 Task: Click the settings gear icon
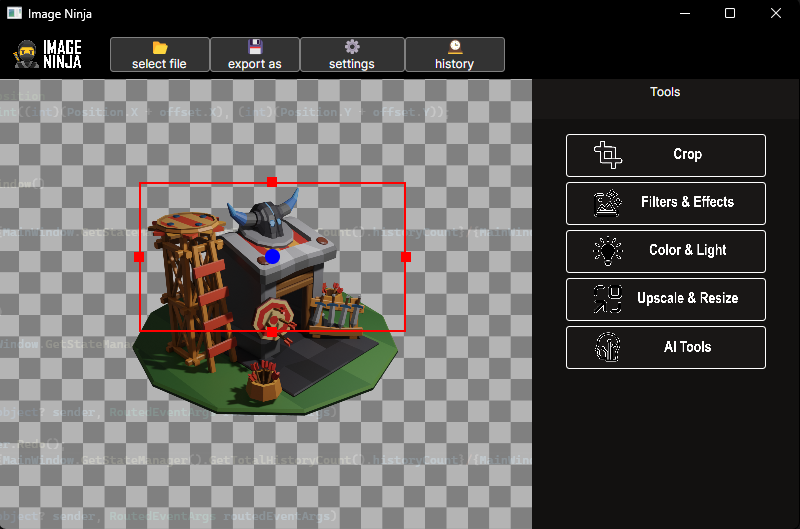click(x=352, y=47)
